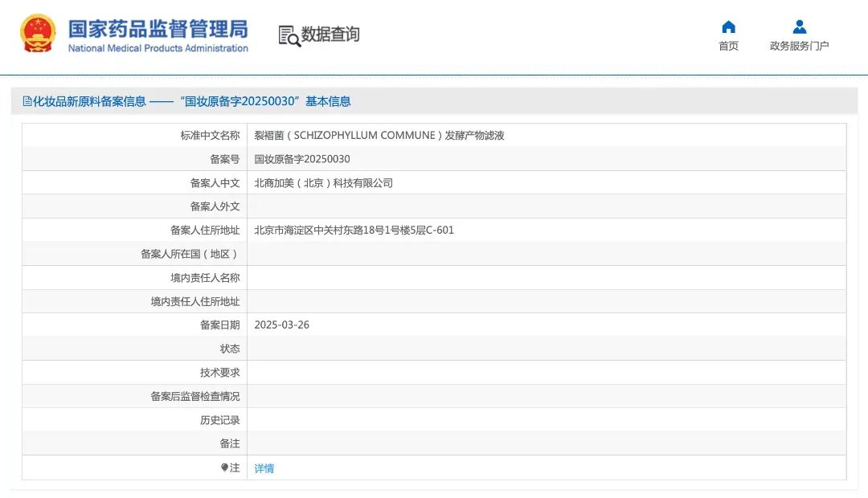Click the national emblem logo
The width and height of the screenshot is (868, 498).
(38, 34)
